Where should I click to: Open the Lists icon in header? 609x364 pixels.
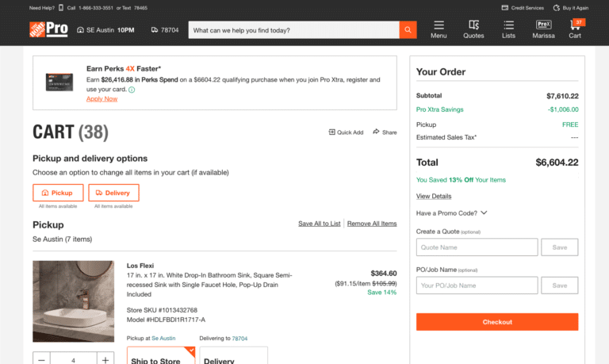[x=508, y=29]
